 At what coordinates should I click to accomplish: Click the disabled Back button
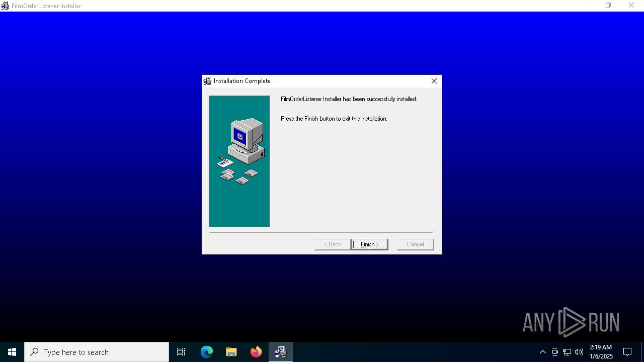(333, 244)
